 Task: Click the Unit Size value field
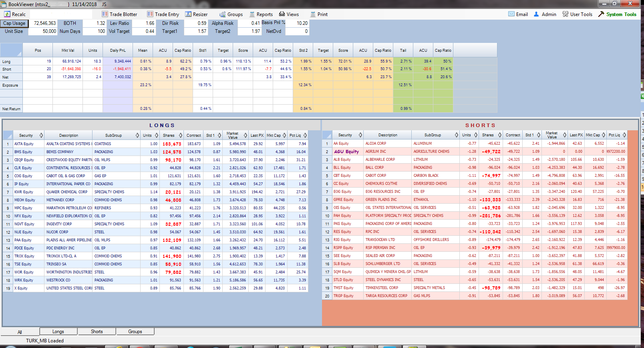[43, 31]
